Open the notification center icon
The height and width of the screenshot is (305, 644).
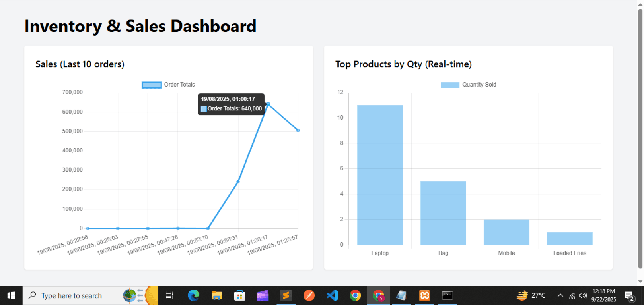629,296
